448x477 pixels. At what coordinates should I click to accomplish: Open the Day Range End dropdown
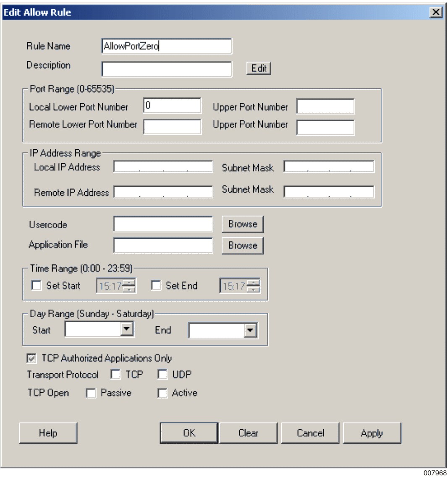(x=250, y=331)
